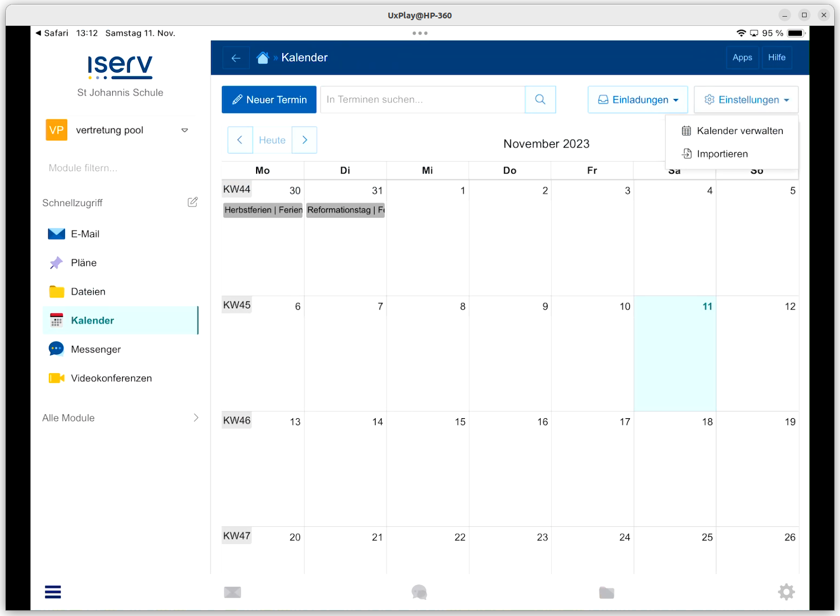Click the IServ logo

point(120,67)
